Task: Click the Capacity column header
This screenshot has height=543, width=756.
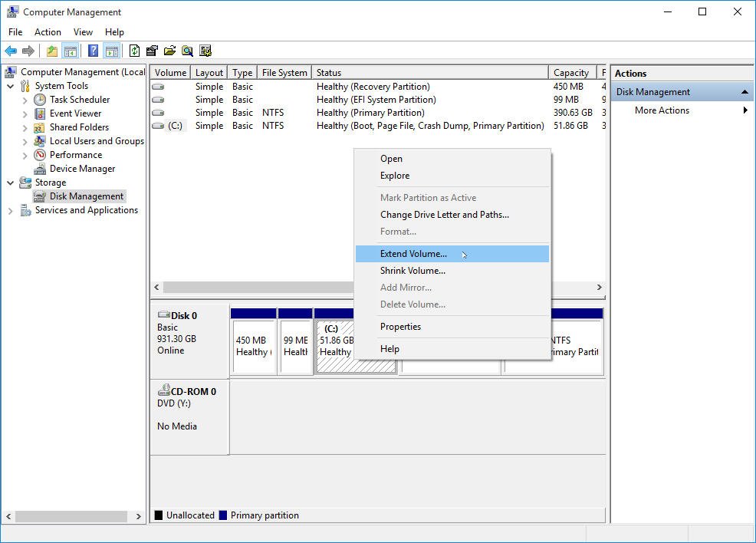Action: (571, 73)
